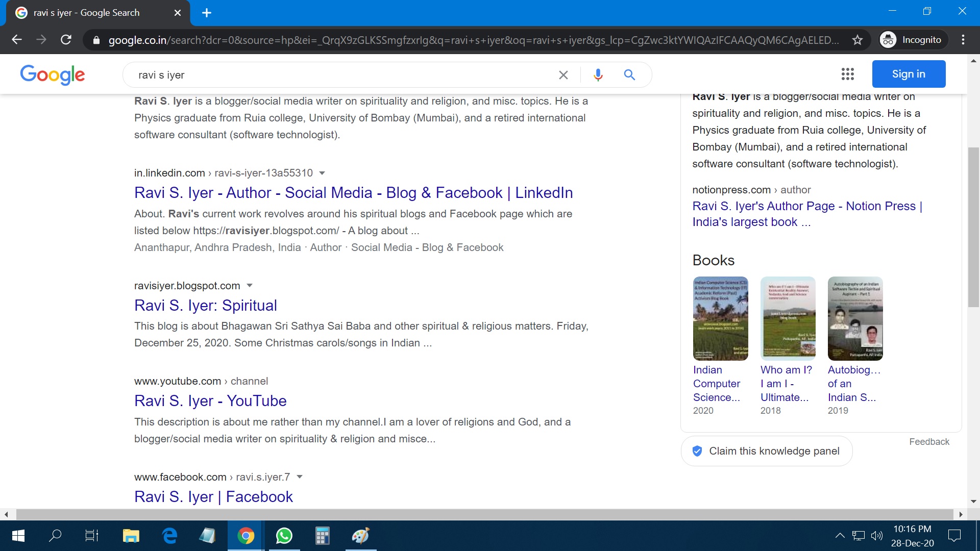The height and width of the screenshot is (551, 980).
Task: Open the Ravi S. Iyer: Spiritual blog link
Action: pyautogui.click(x=206, y=305)
